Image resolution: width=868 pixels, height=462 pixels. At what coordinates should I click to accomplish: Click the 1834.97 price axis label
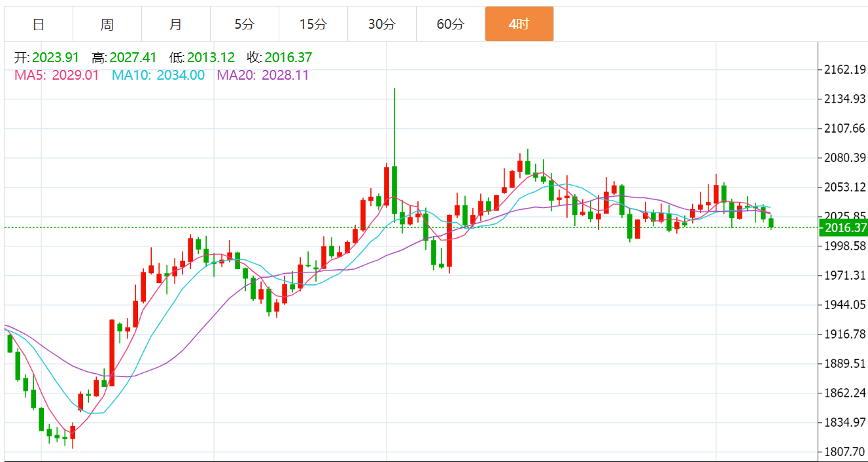coord(845,423)
